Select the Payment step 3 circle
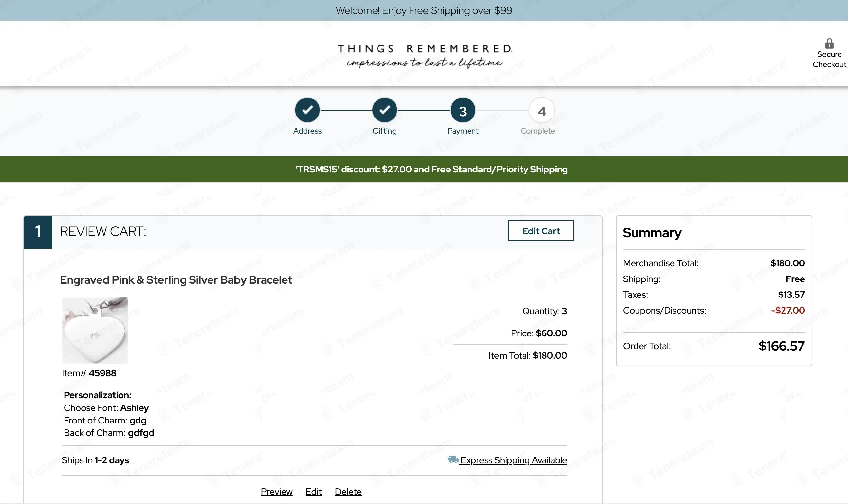Image resolution: width=848 pixels, height=504 pixels. (463, 110)
